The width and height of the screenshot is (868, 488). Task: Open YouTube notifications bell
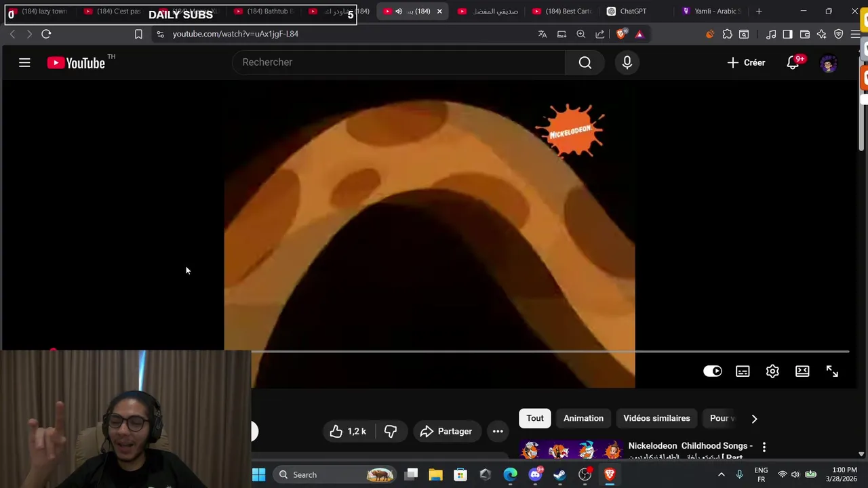(793, 62)
